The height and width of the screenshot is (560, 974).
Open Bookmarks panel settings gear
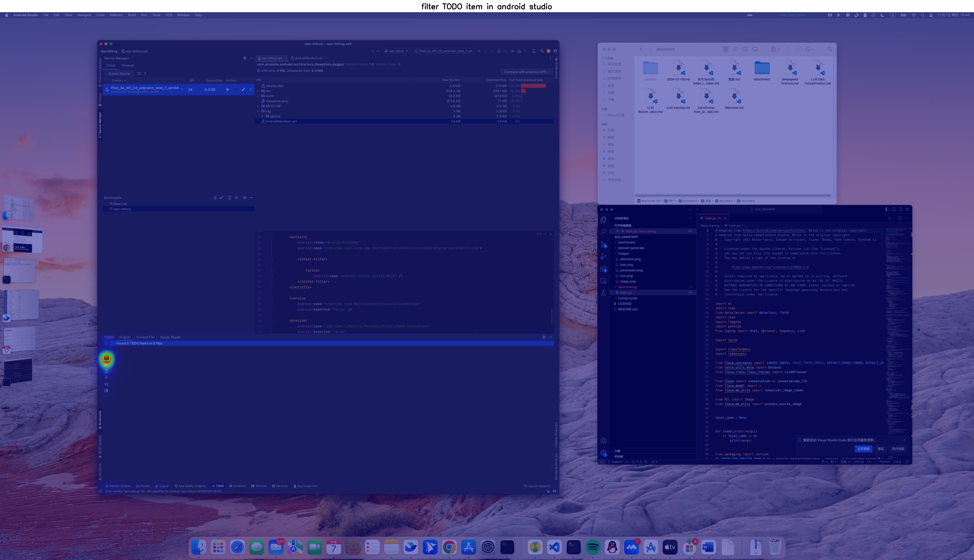[244, 198]
